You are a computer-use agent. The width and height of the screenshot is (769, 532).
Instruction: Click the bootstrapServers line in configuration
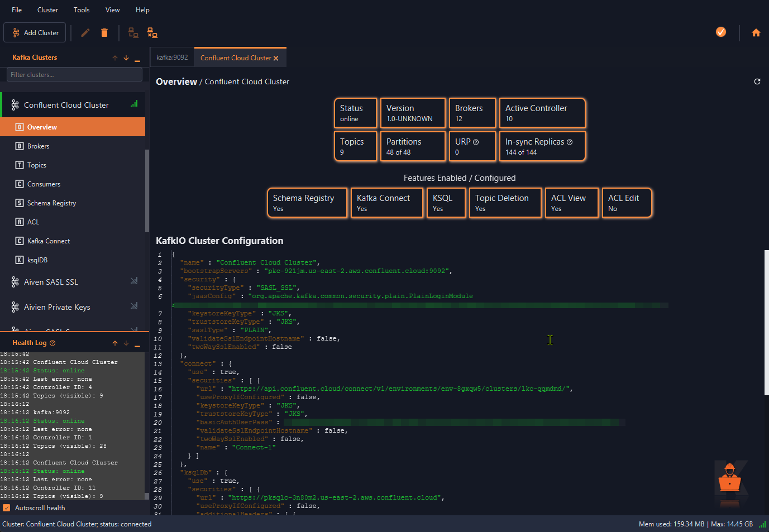coord(316,271)
